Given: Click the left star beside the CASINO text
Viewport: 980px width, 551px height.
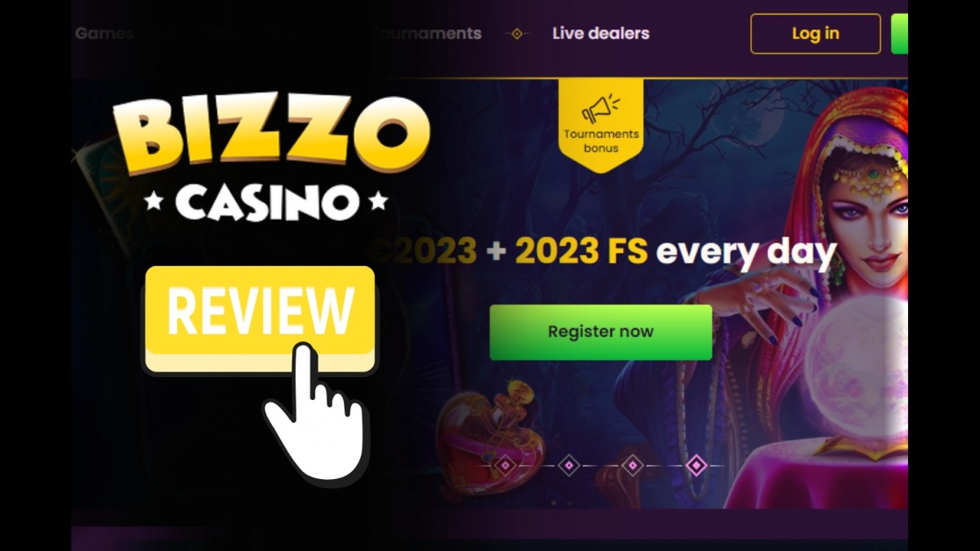Looking at the screenshot, I should (154, 202).
